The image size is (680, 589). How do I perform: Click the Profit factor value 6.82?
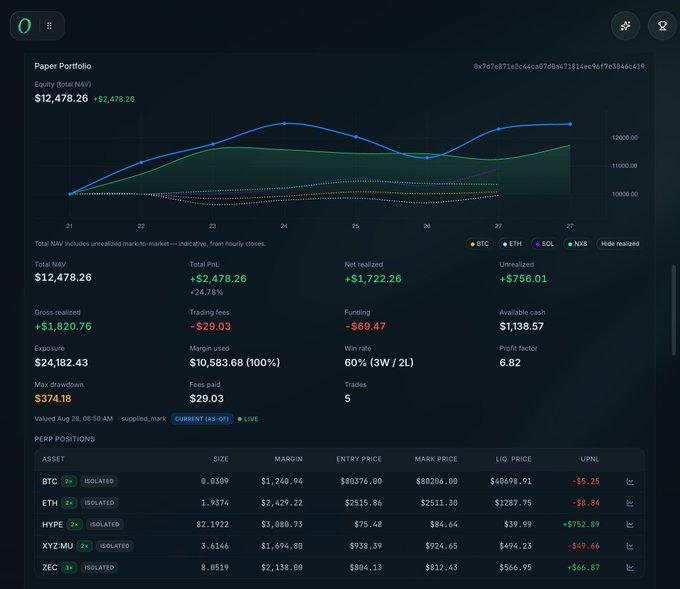coord(510,363)
